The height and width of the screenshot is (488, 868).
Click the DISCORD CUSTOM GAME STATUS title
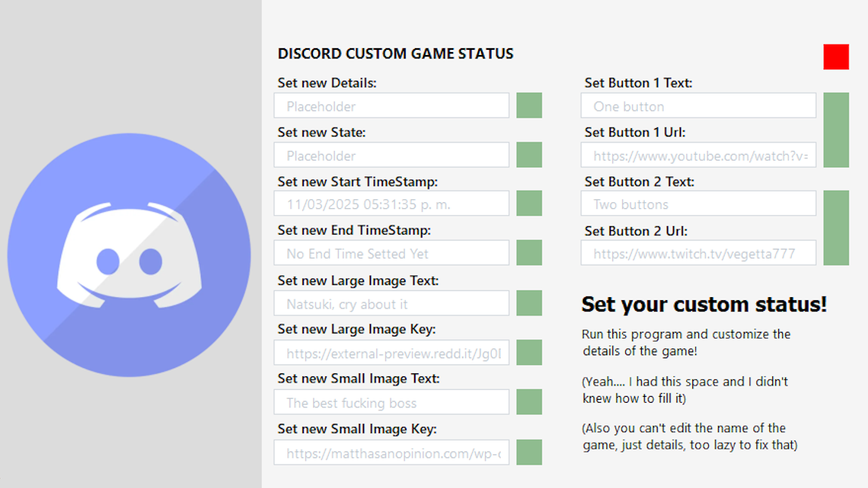(395, 54)
